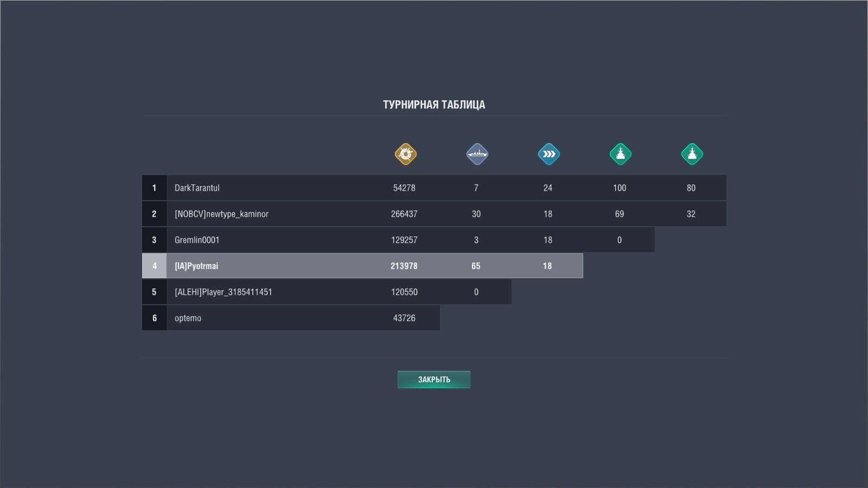Click DarkTarantul's value 100

tap(620, 188)
